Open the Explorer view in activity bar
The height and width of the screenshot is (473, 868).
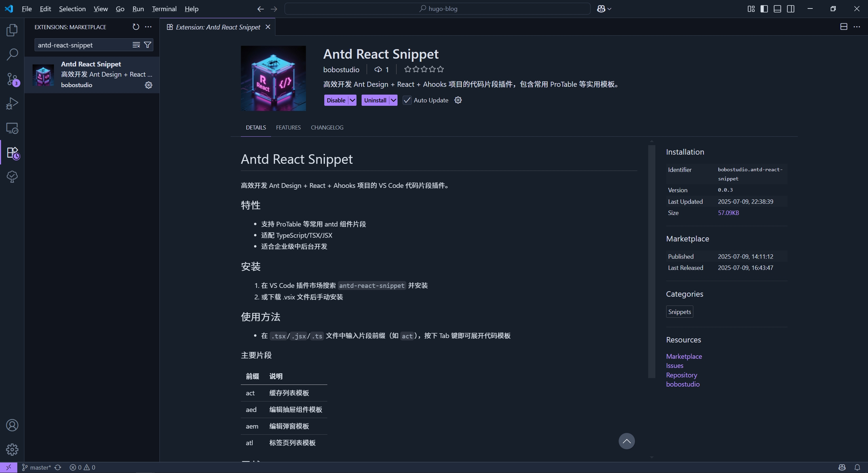[x=12, y=30]
